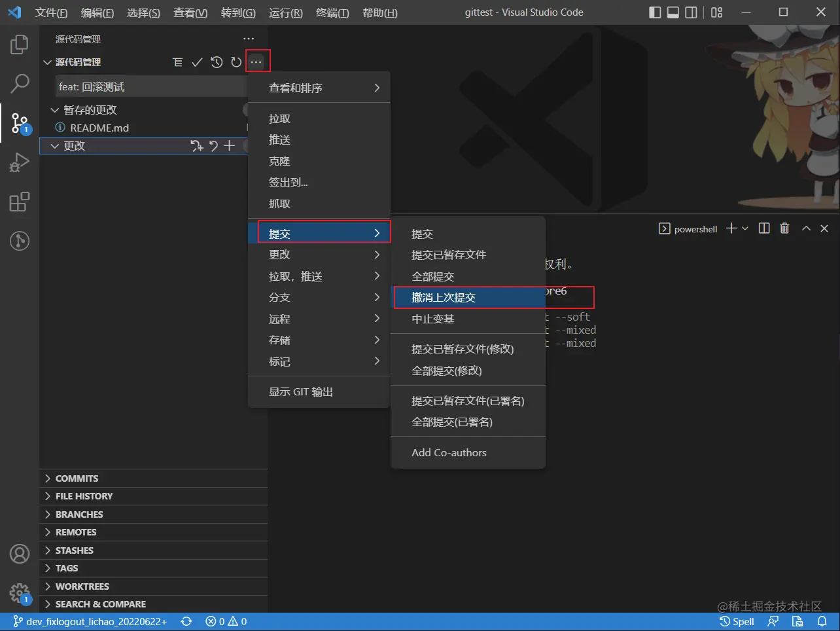Open the Accounts icon

coord(20,554)
